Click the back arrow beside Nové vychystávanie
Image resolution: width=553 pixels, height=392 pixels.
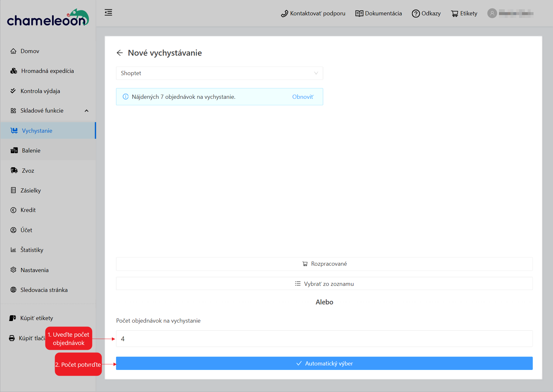[x=120, y=53]
